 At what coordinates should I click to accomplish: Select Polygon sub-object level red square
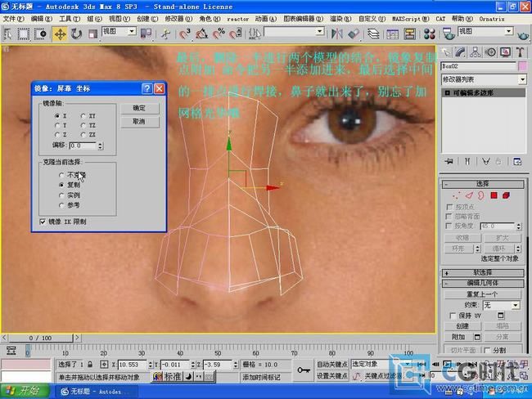click(x=494, y=195)
